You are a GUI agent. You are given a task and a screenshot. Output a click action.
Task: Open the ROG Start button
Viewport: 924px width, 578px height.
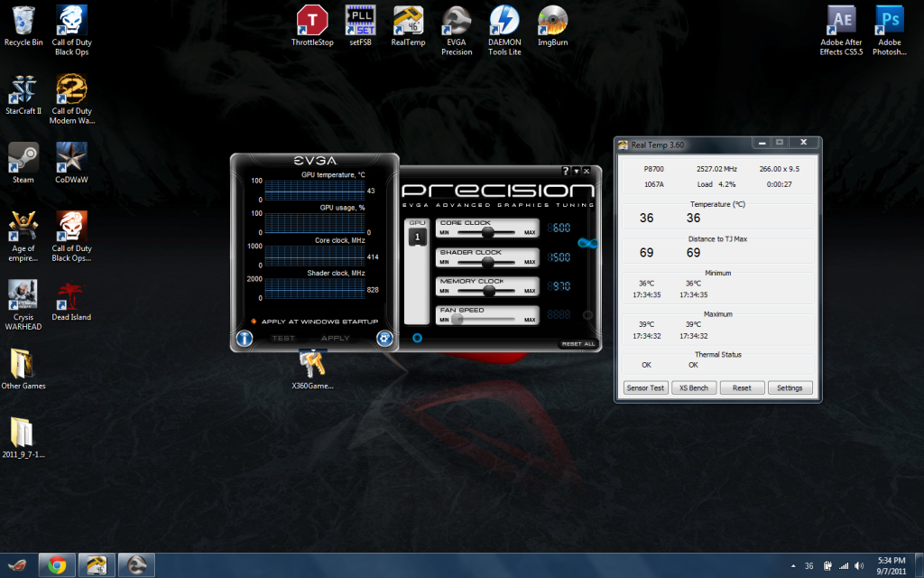point(17,565)
